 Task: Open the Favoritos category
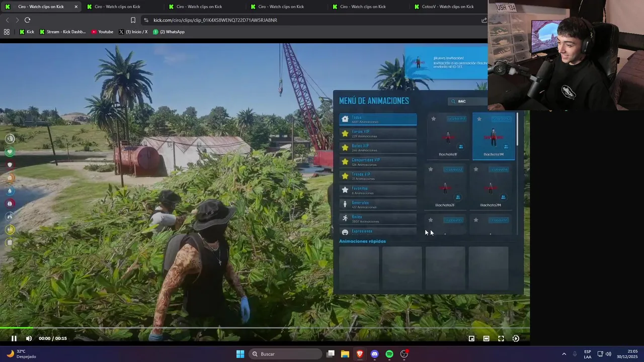pyautogui.click(x=378, y=190)
